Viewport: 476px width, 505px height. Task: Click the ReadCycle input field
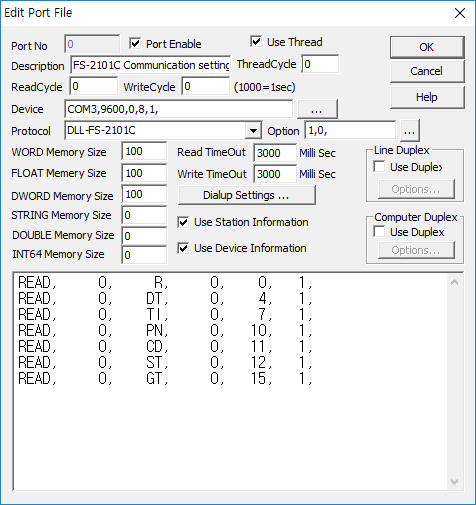click(94, 86)
